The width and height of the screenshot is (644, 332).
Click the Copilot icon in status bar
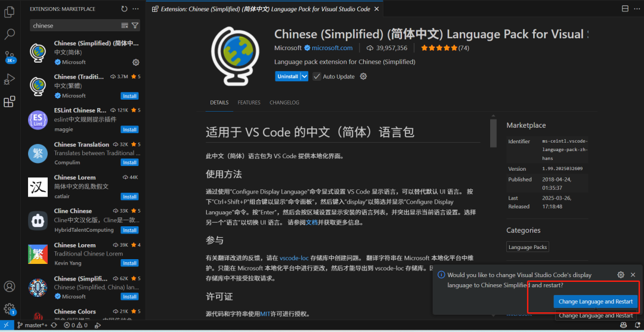[623, 325]
